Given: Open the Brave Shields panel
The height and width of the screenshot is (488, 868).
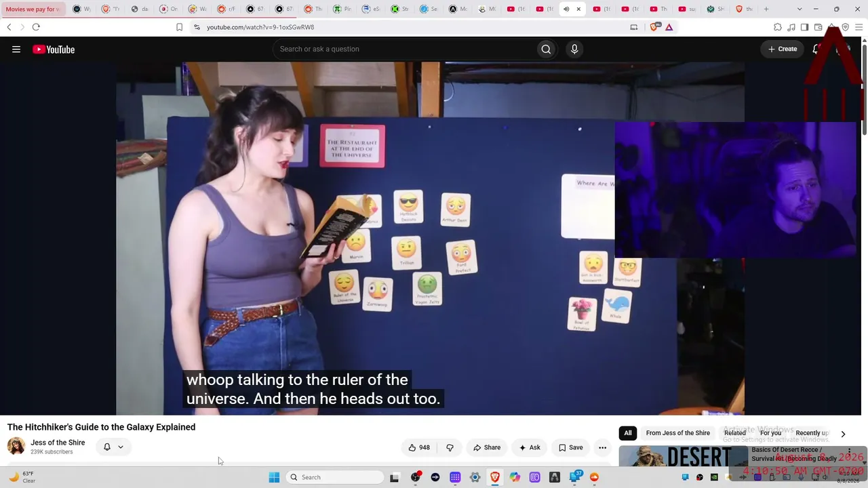Looking at the screenshot, I should click(x=654, y=27).
